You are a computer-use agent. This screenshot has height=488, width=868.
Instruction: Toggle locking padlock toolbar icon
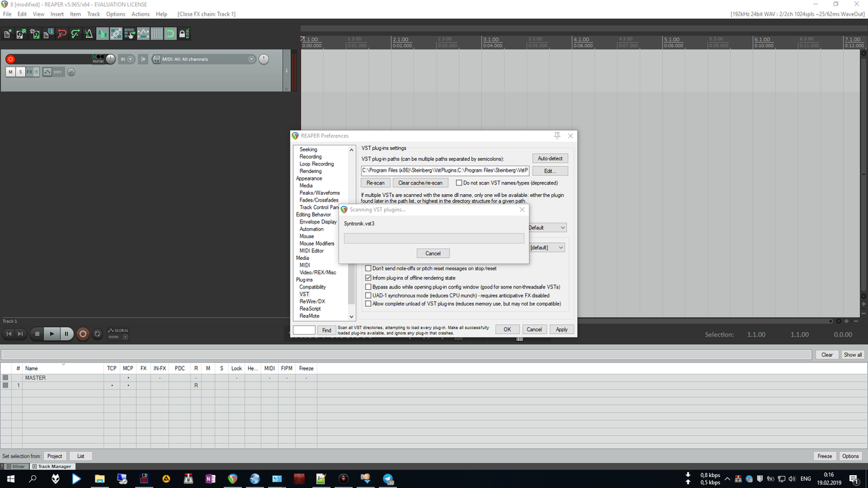point(184,33)
